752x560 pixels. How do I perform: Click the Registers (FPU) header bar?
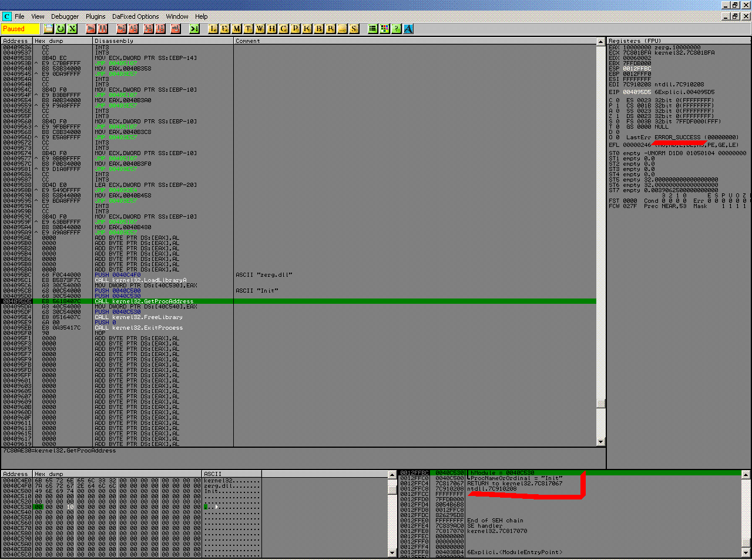679,41
